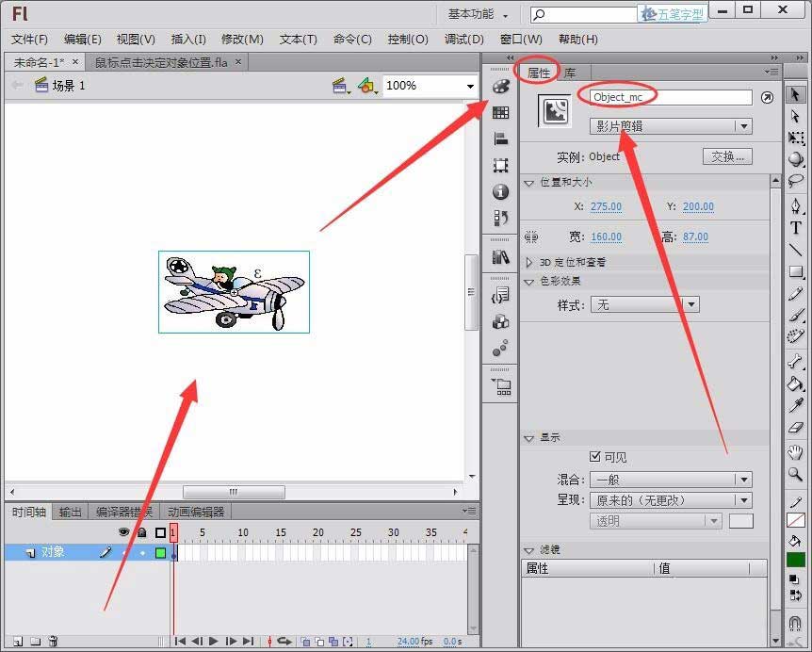Open the 影片剪辑 symbol type dropdown
Screen dimensions: 812x652
(x=670, y=125)
